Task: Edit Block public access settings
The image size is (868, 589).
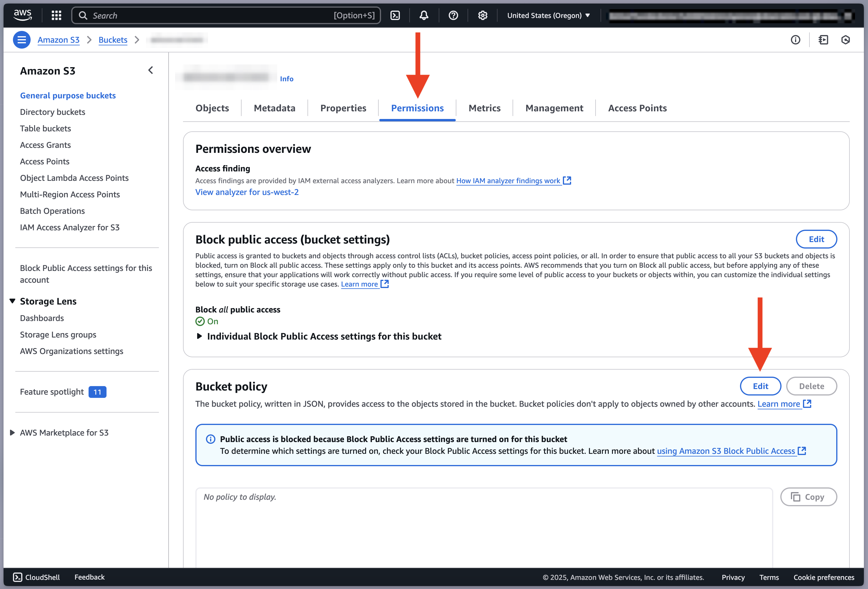Action: click(816, 239)
